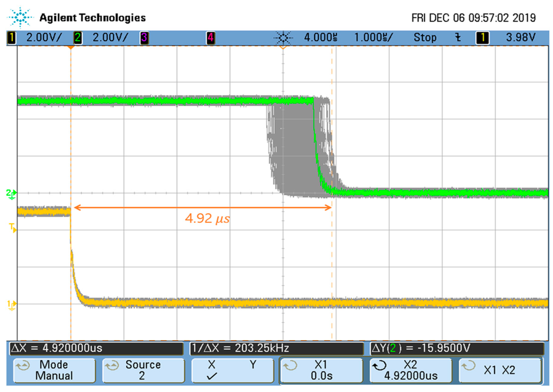The width and height of the screenshot is (553, 392).
Task: Click the trigger level T marker
Action: click(x=13, y=228)
